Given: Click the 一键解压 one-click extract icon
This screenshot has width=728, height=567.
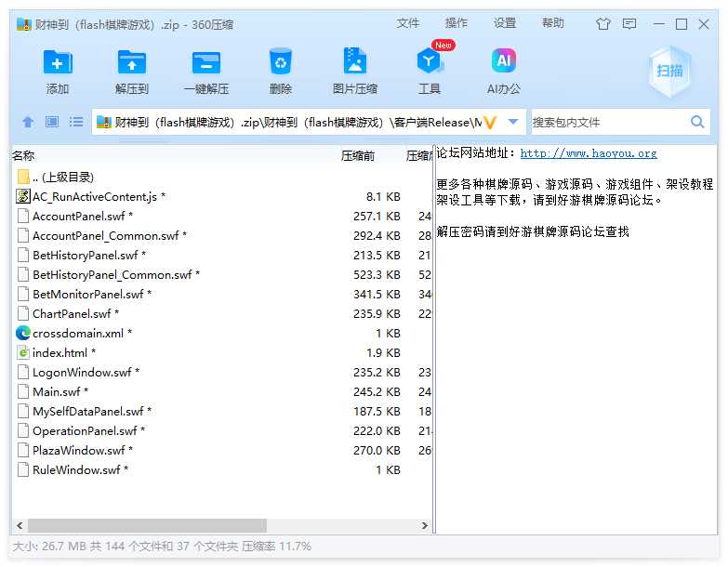Looking at the screenshot, I should point(206,62).
